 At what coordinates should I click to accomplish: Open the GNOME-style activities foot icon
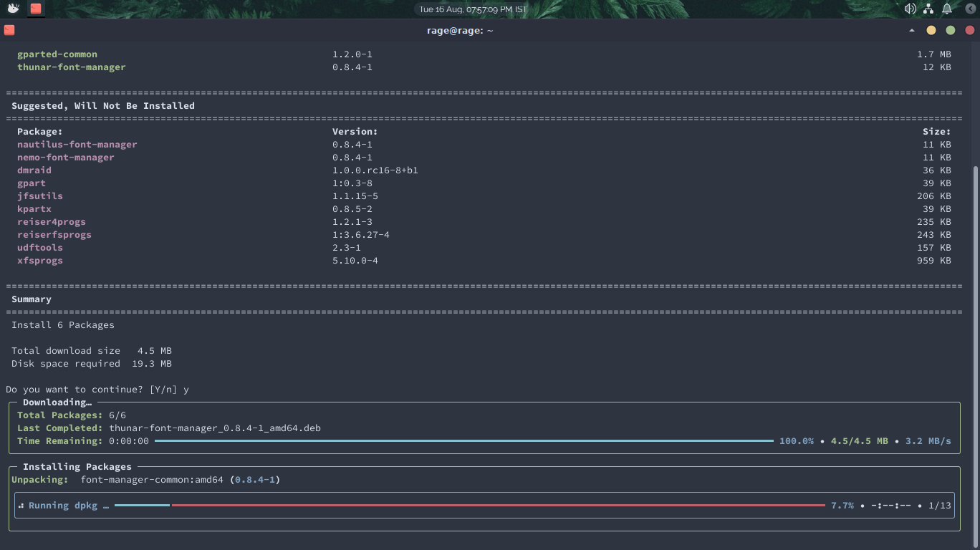(13, 9)
